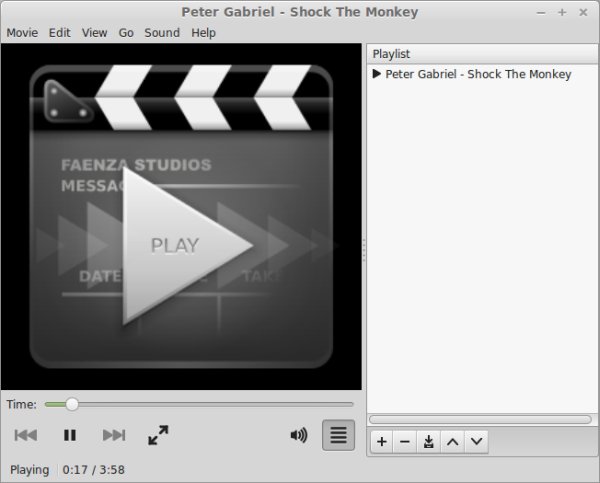Click the Playing status text
The image size is (600, 483).
(29, 470)
